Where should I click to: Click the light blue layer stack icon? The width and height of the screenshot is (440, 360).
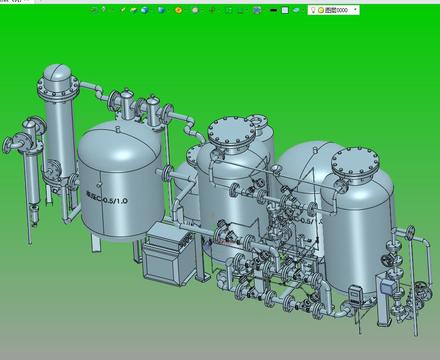click(x=296, y=10)
